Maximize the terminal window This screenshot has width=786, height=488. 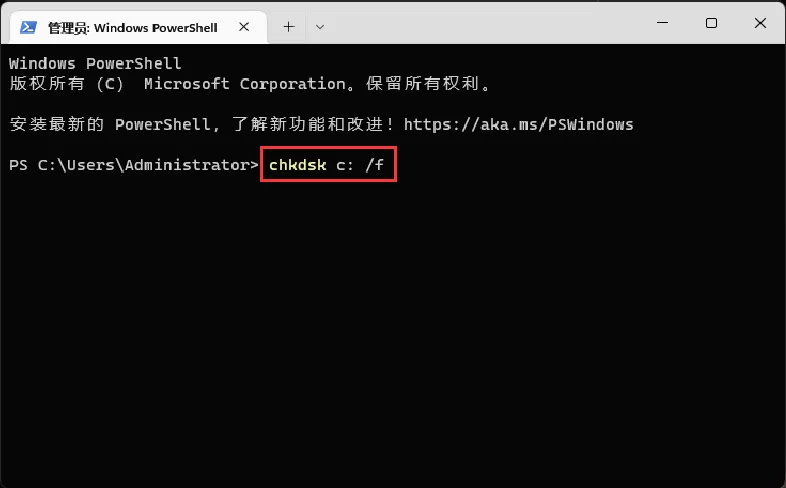(x=711, y=23)
